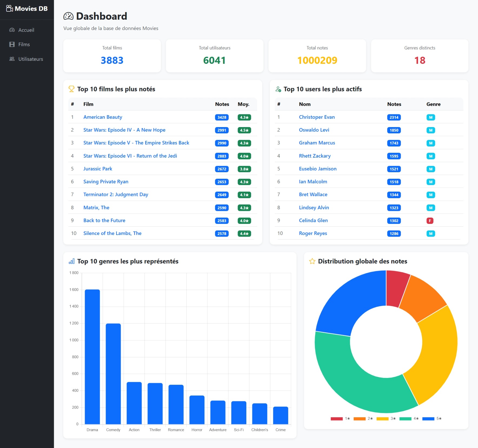Open Terminator 2: Judgment Day link
This screenshot has height=448, width=478.
click(116, 194)
